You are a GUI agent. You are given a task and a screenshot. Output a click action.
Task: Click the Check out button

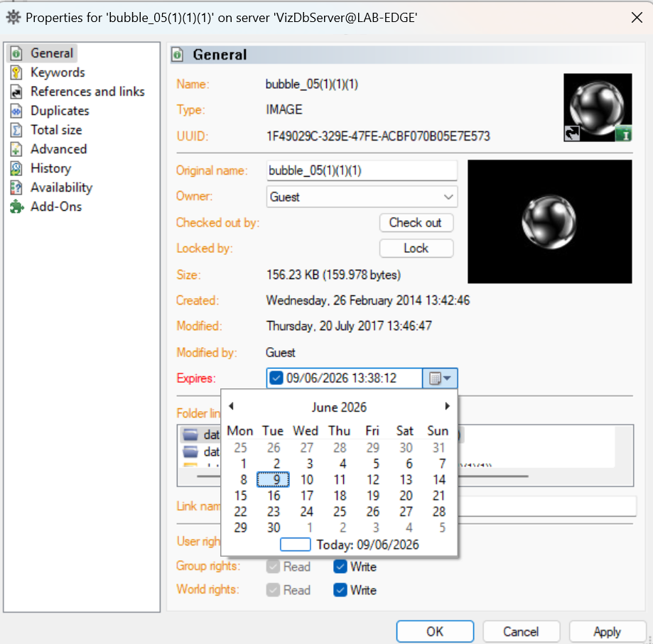pos(416,222)
